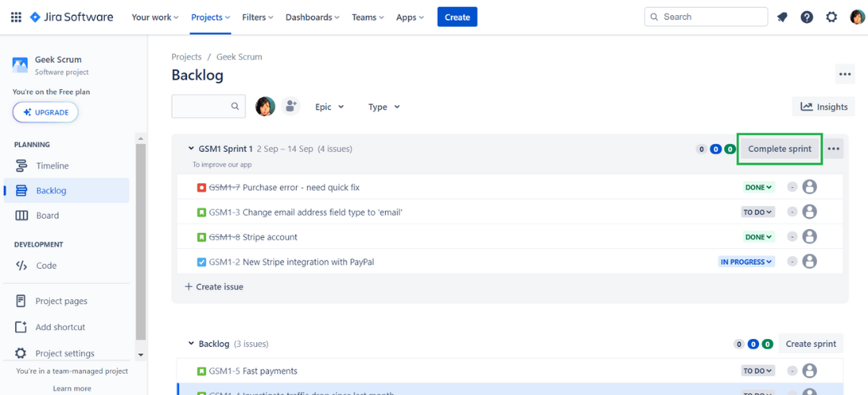Open the Epic filter dropdown
868x395 pixels.
pos(329,107)
